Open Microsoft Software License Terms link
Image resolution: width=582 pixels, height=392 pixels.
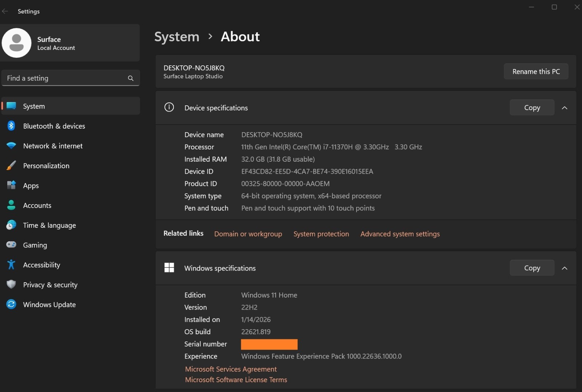pos(236,380)
